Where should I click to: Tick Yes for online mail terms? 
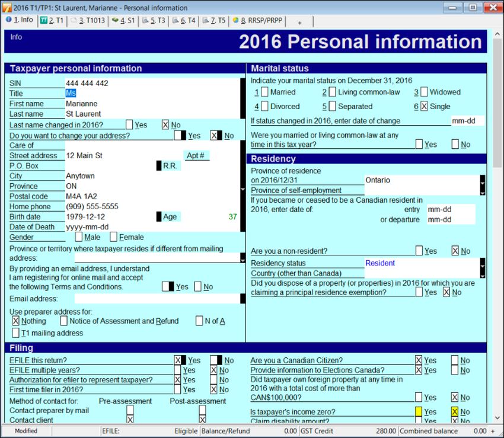click(x=165, y=286)
